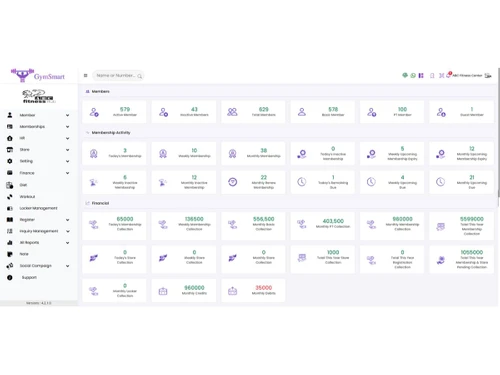Image resolution: width=500 pixels, height=375 pixels.
Task: Expand the Memberships menu chevron
Action: [x=67, y=127]
